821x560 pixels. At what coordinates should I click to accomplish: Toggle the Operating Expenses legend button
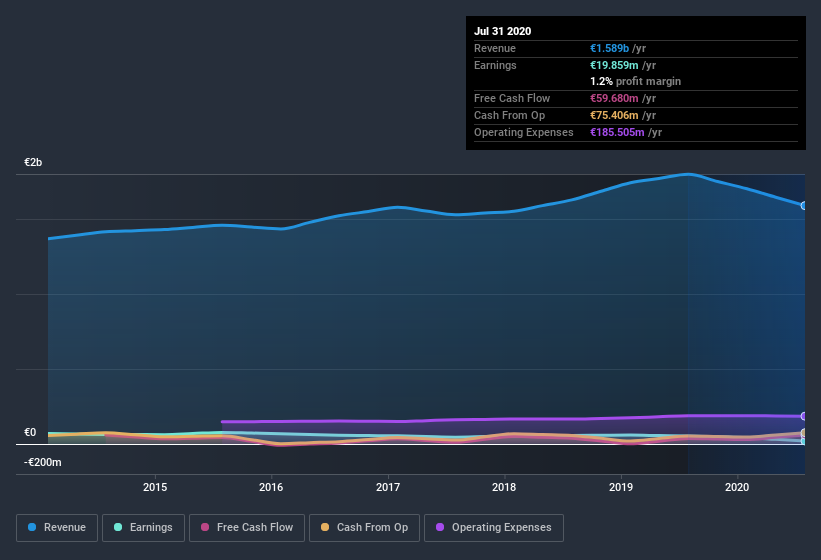[494, 528]
